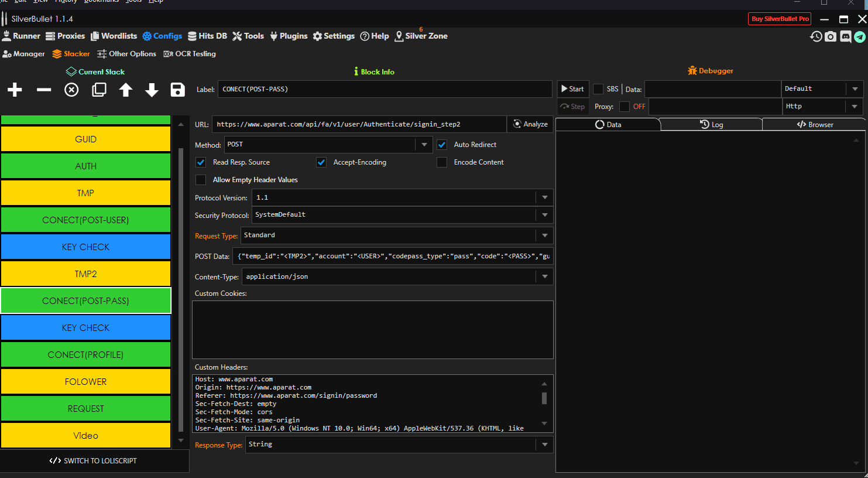Open Security Protocol dropdown

pyautogui.click(x=402, y=215)
